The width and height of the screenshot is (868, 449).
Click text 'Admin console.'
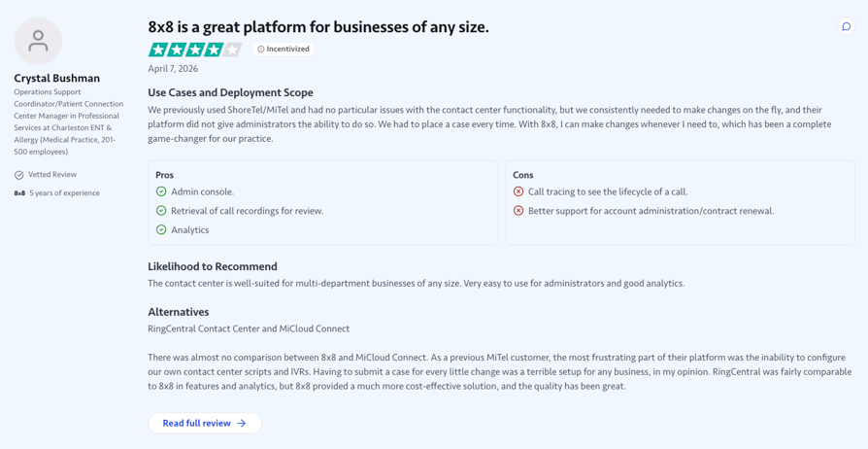(203, 191)
